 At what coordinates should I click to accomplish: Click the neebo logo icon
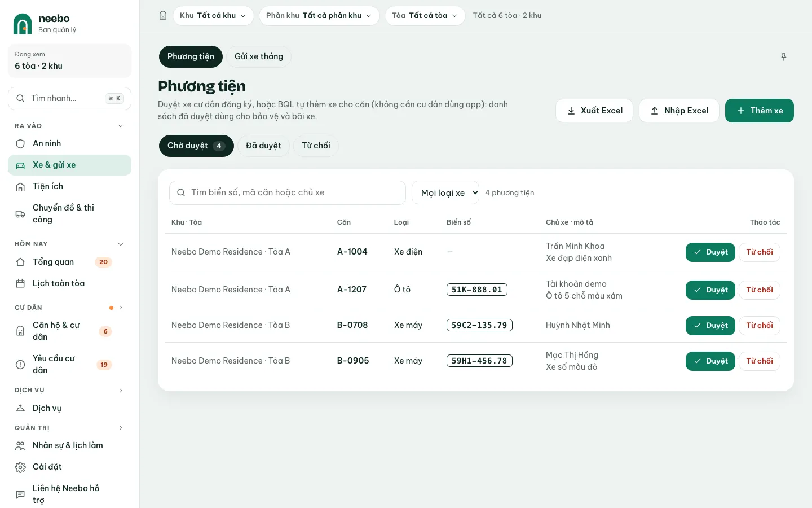(23, 24)
